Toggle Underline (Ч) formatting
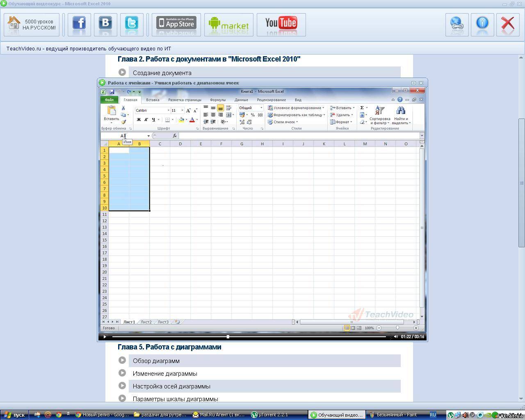 [x=153, y=120]
